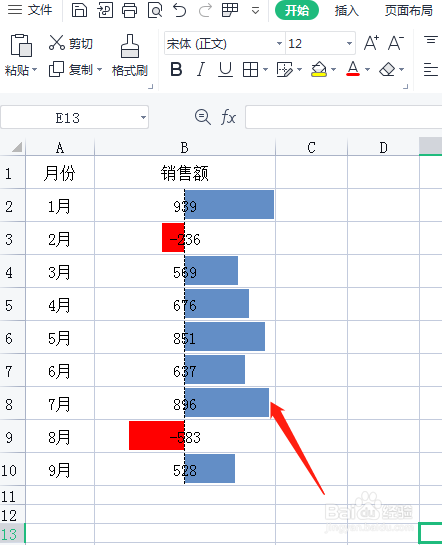Click the Undo arrow
Screen dimensions: 442x545
point(180,10)
